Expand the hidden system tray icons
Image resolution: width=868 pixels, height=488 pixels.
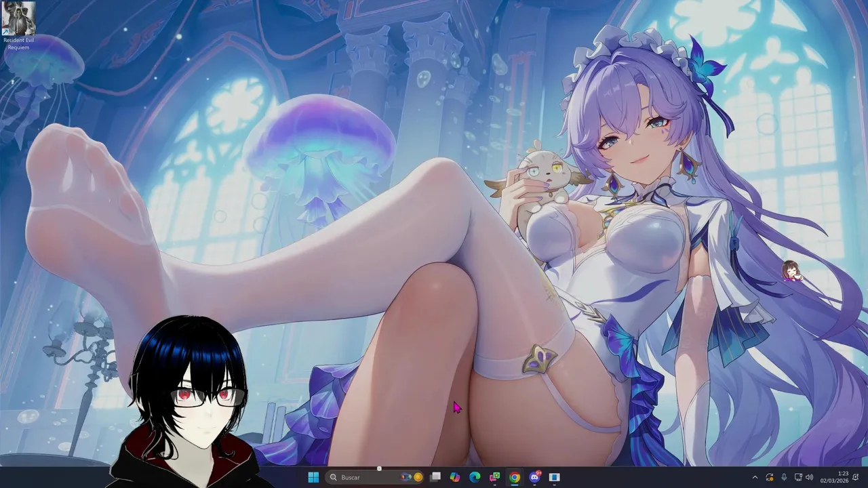[x=755, y=477]
